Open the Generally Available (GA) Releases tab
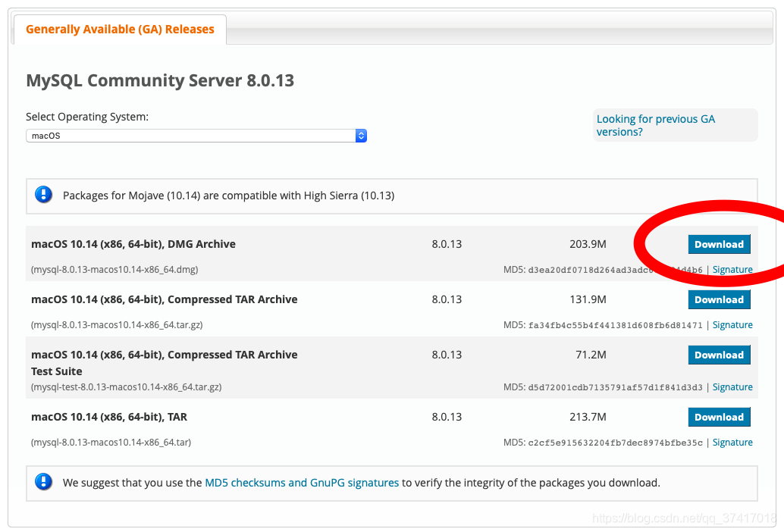Viewport: 784px width, 532px height. pos(120,30)
